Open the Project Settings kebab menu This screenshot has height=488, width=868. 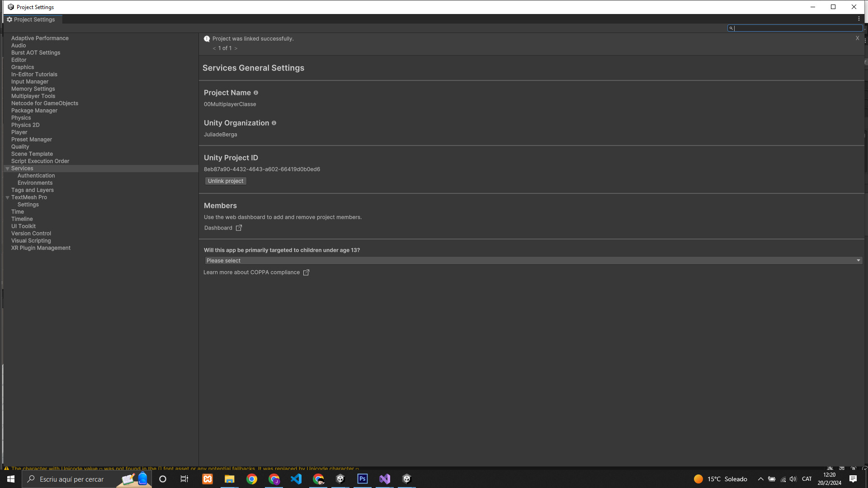click(859, 19)
